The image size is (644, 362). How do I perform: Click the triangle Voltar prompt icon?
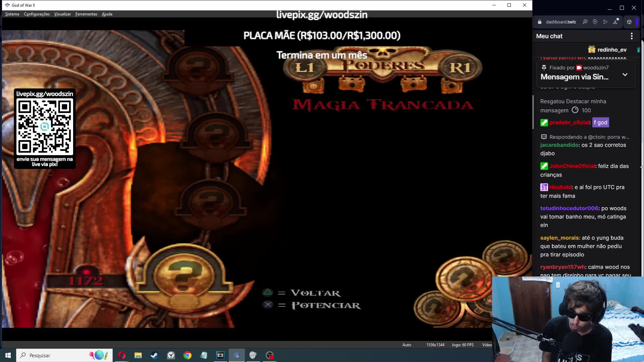(268, 292)
